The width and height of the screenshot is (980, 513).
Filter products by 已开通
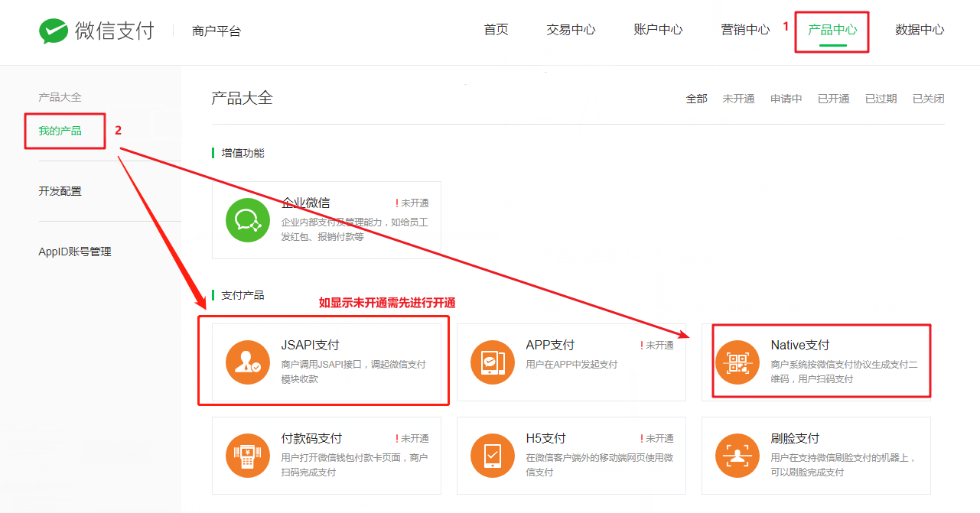pos(833,99)
